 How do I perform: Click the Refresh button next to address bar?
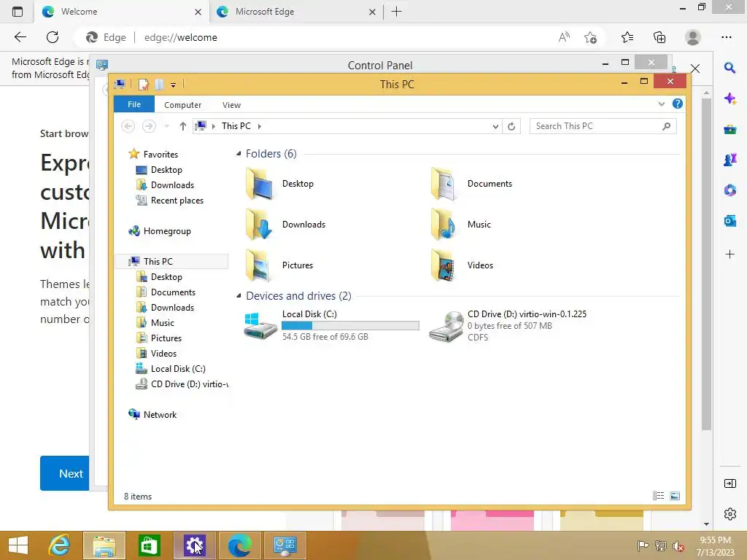tap(511, 126)
